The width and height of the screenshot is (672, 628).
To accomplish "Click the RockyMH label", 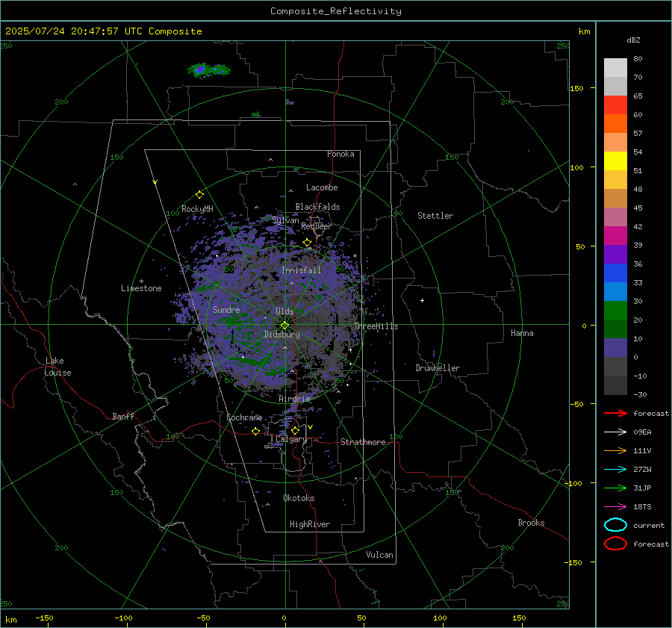I will (197, 209).
